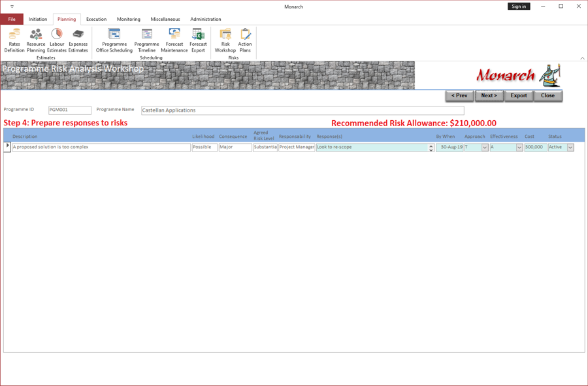Switch to the Monitoring tab

click(x=129, y=19)
